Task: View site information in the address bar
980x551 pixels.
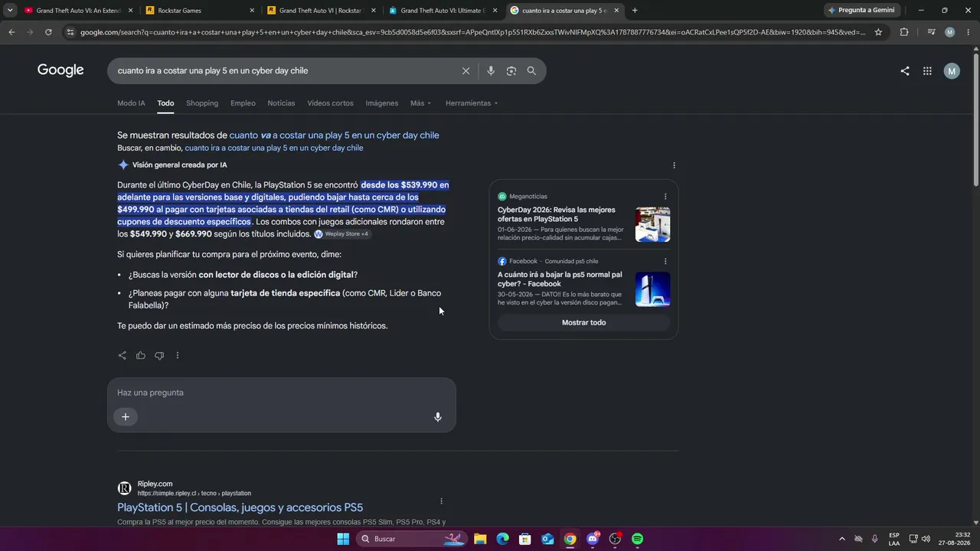Action: coord(70,32)
